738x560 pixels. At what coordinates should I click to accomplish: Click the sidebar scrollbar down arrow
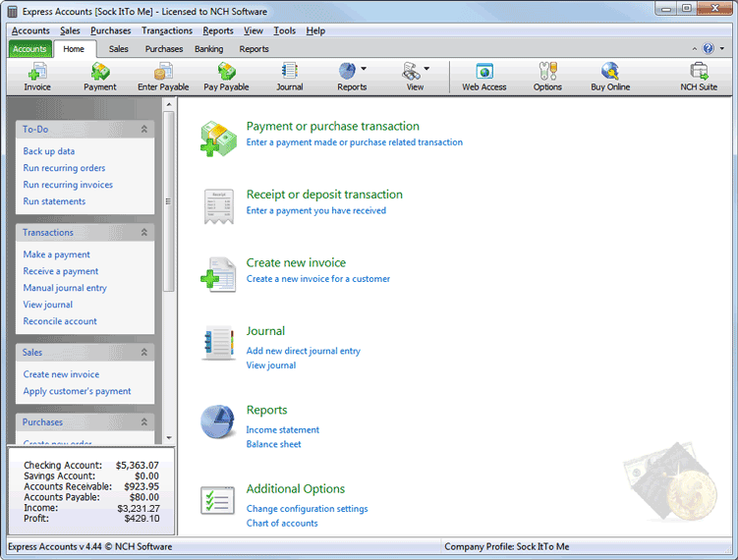pyautogui.click(x=169, y=437)
